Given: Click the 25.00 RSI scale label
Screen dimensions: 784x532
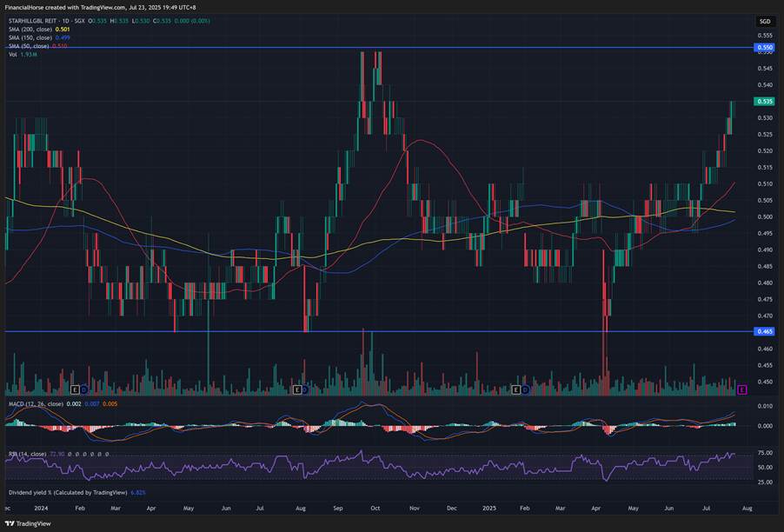Looking at the screenshot, I should click(765, 482).
